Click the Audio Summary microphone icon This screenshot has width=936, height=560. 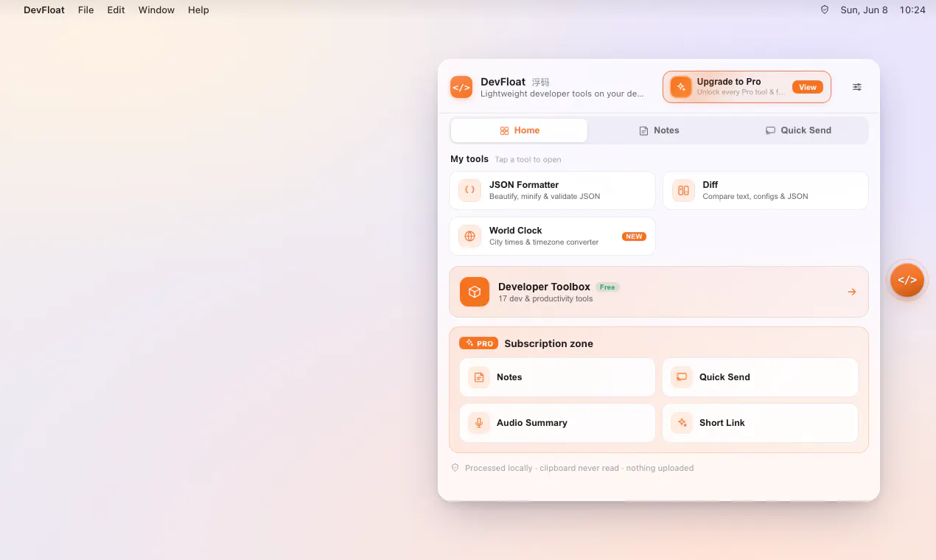[479, 423]
